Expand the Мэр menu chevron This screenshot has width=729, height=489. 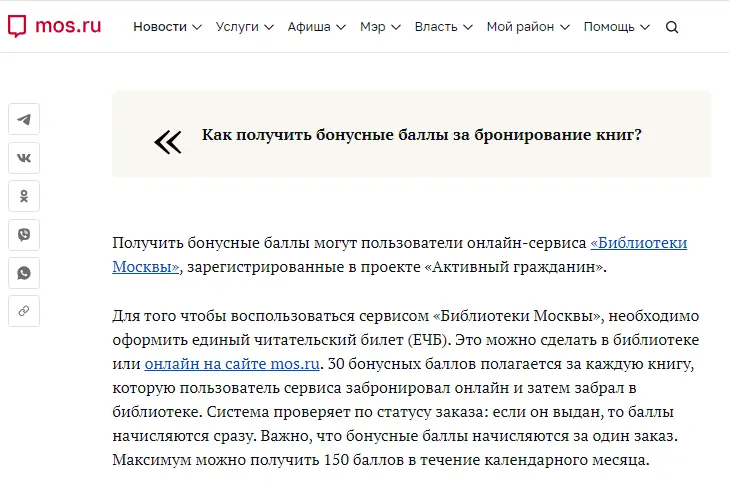[396, 27]
